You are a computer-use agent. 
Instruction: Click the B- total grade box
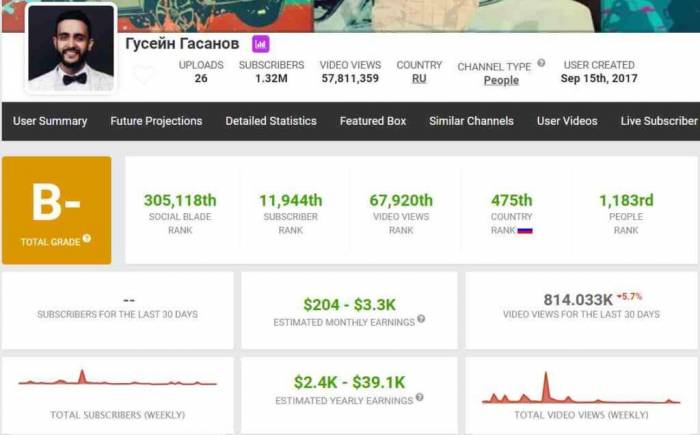pos(56,209)
